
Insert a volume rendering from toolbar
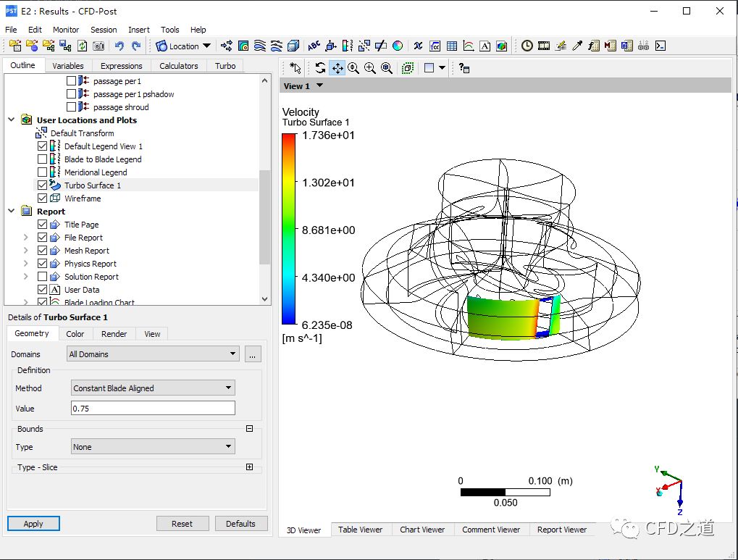pos(293,46)
